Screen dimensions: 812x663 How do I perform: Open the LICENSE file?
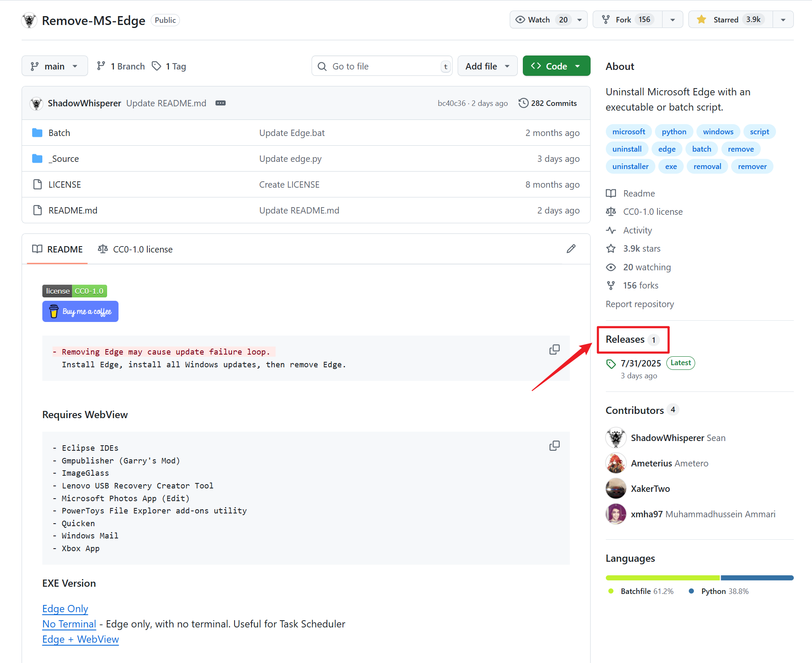point(65,185)
